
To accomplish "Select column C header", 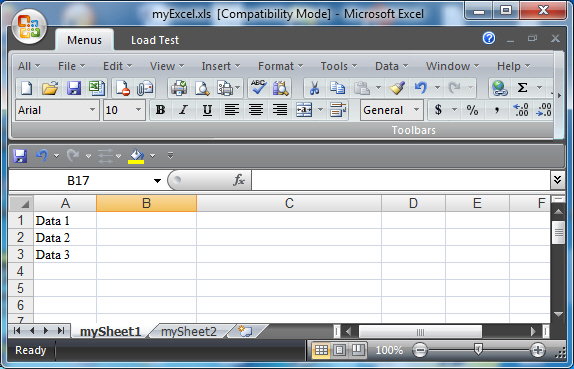I will click(x=289, y=203).
